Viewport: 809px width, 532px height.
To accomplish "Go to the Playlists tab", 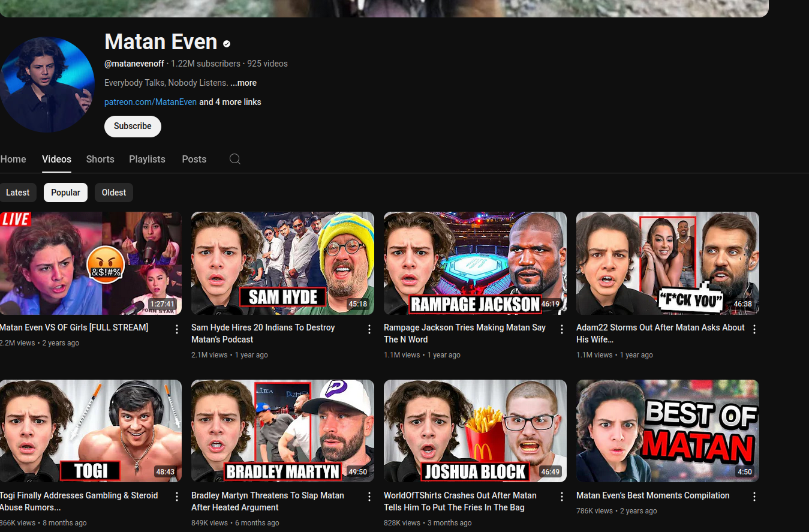I will click(147, 159).
